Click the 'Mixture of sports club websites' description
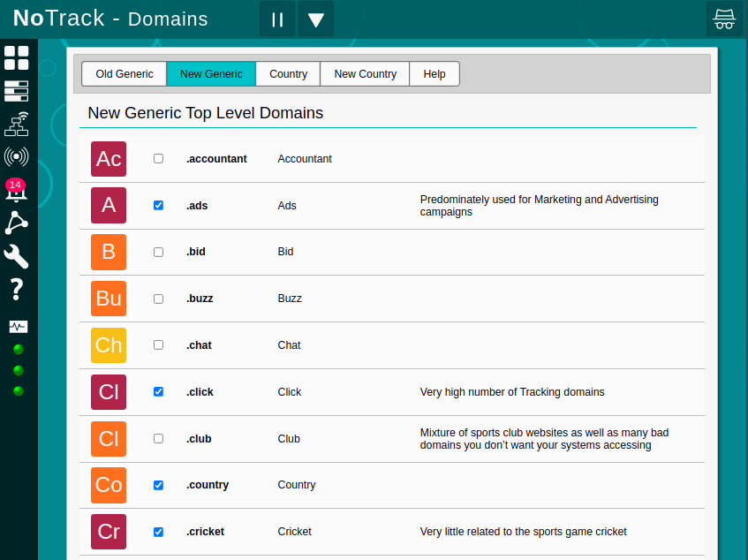 click(x=544, y=439)
